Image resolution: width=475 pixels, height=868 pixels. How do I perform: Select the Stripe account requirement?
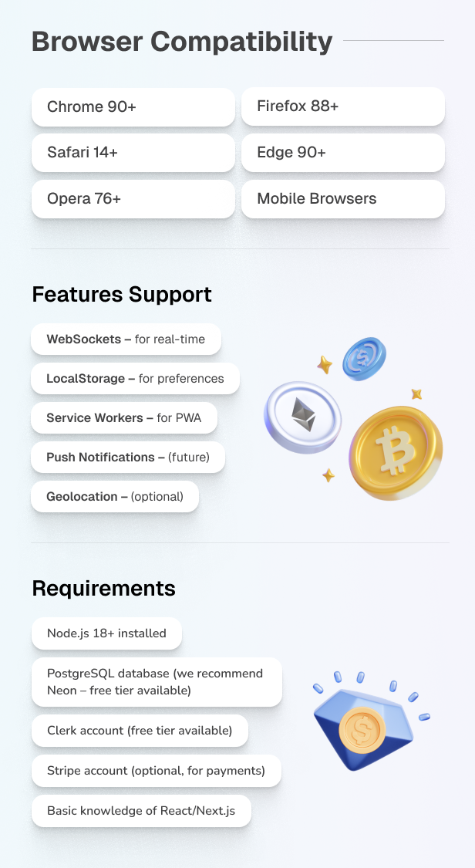156,771
